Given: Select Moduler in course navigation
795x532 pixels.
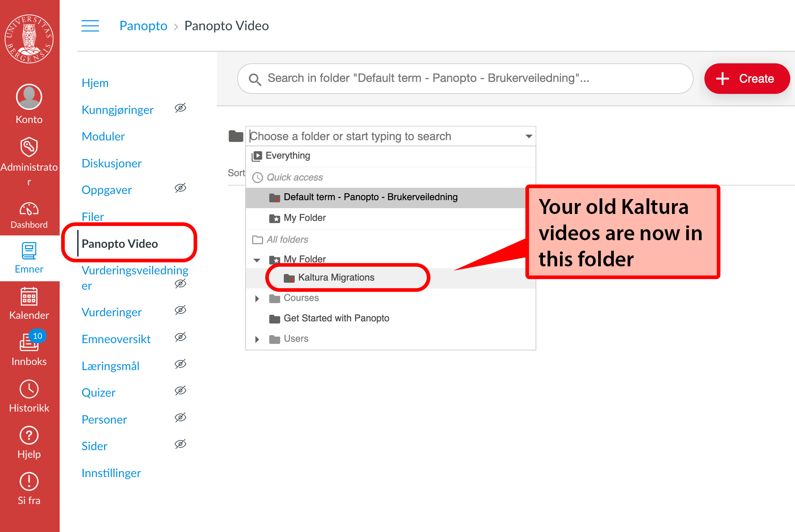Looking at the screenshot, I should coord(103,136).
